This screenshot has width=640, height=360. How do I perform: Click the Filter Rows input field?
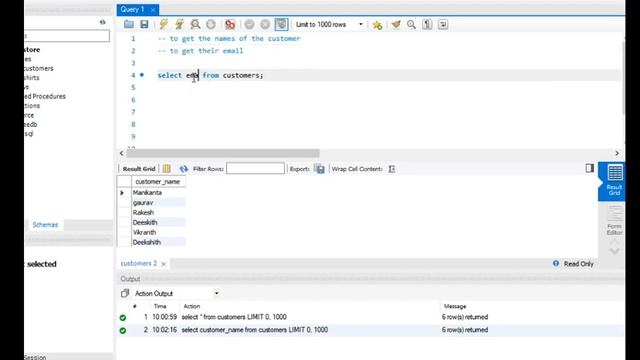tap(255, 169)
